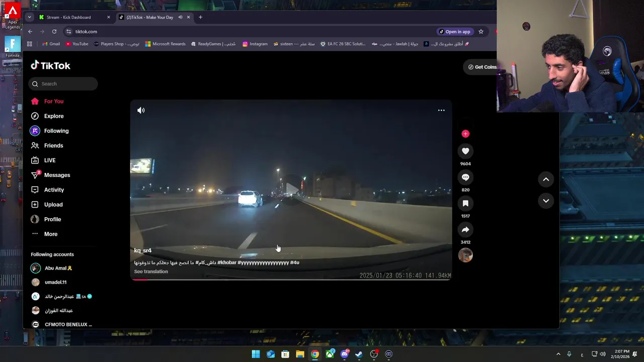Screen dimensions: 644x362
Task: Open Apex Legends desktop shortcut
Action: click(13, 15)
